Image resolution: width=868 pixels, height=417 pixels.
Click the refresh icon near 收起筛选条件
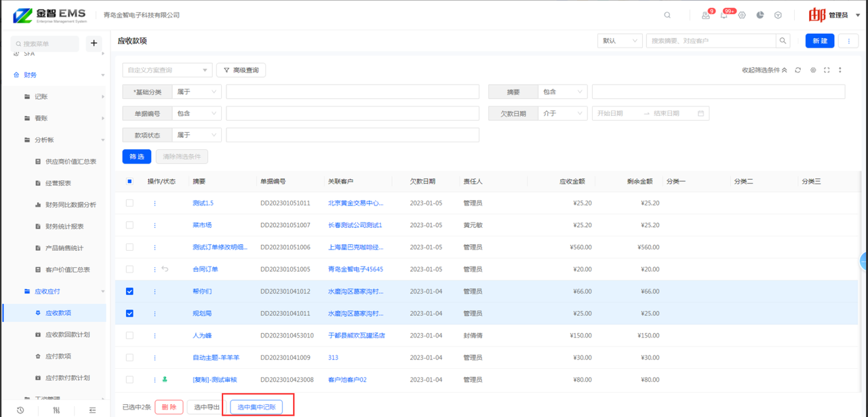(x=798, y=70)
